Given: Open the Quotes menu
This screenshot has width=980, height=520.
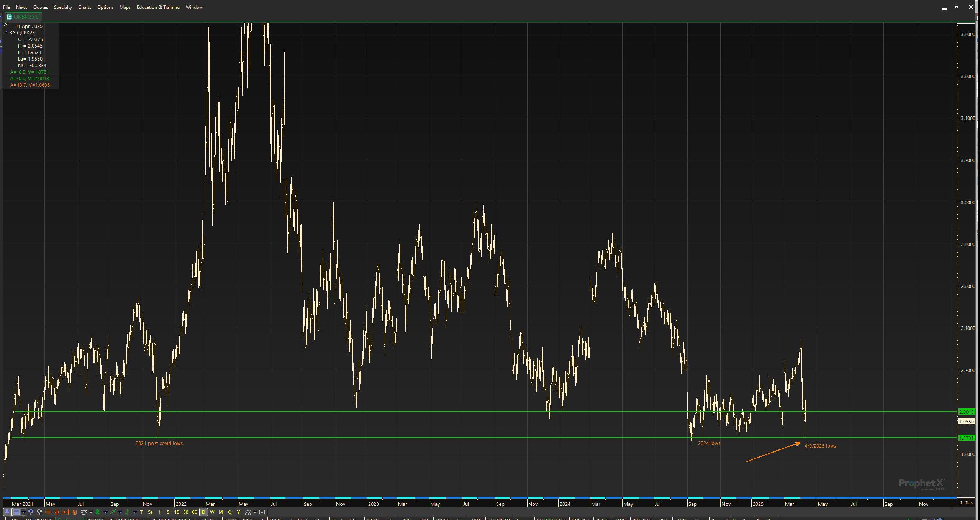Looking at the screenshot, I should (x=40, y=7).
